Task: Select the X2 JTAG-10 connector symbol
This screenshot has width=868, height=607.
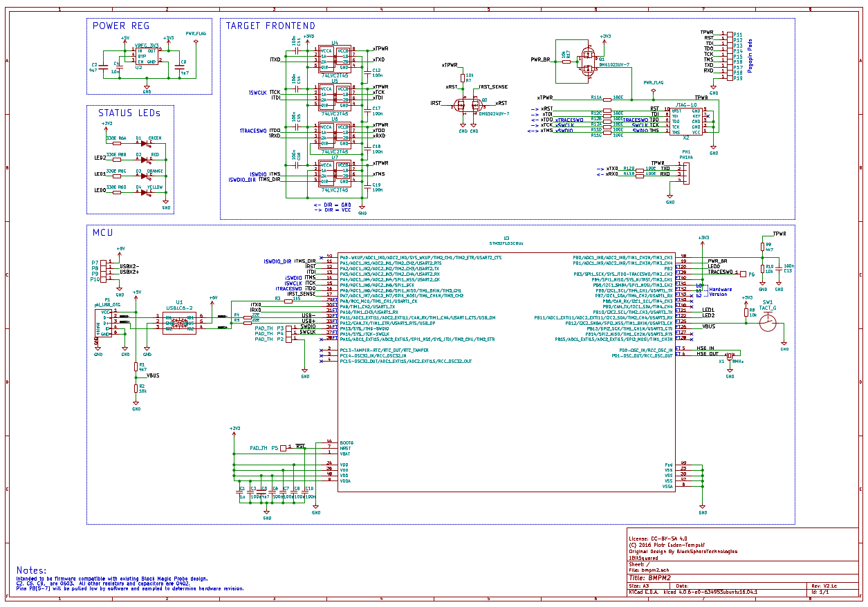Action: tap(685, 121)
